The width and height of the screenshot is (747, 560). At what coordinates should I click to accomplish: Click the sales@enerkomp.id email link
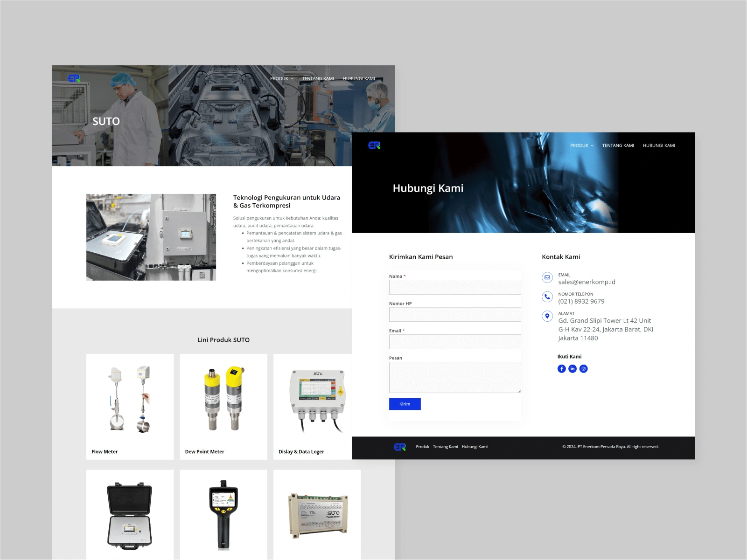pyautogui.click(x=586, y=282)
